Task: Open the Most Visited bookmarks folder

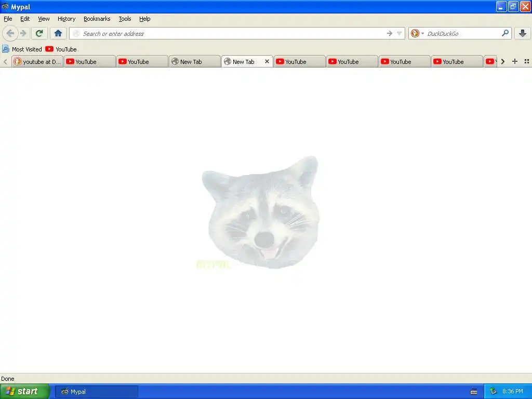Action: pyautogui.click(x=22, y=49)
